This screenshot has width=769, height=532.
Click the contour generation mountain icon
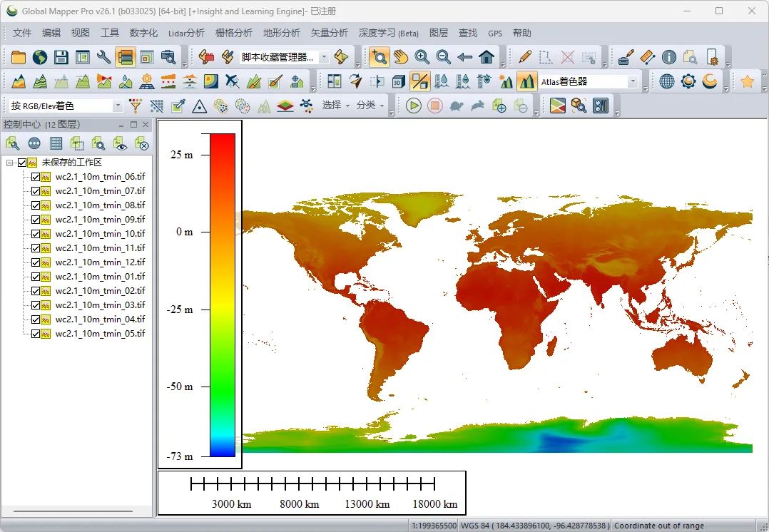(x=40, y=81)
